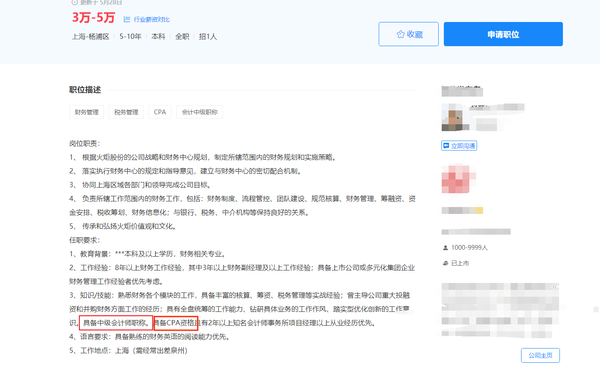Select the 税务管理 tag
600x368 pixels.
point(126,112)
